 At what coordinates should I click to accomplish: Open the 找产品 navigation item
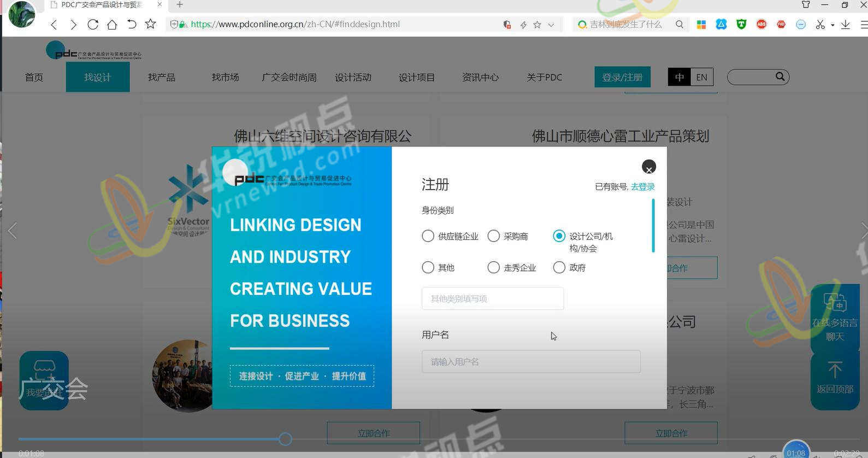pyautogui.click(x=162, y=78)
